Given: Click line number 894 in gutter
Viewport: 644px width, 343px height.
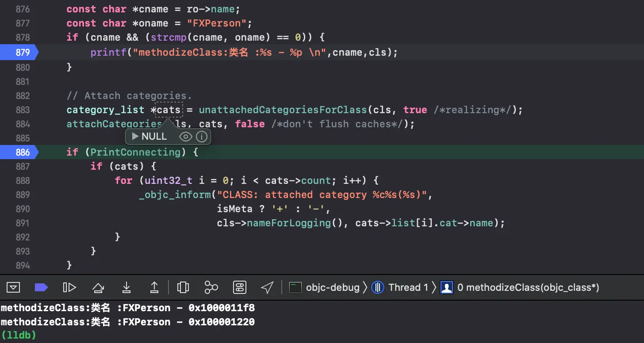Looking at the screenshot, I should point(22,266).
